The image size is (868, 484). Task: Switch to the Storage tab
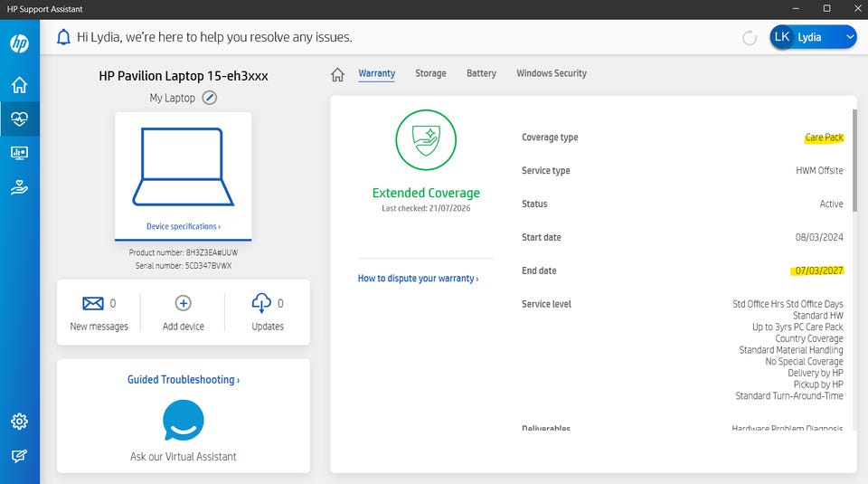430,73
